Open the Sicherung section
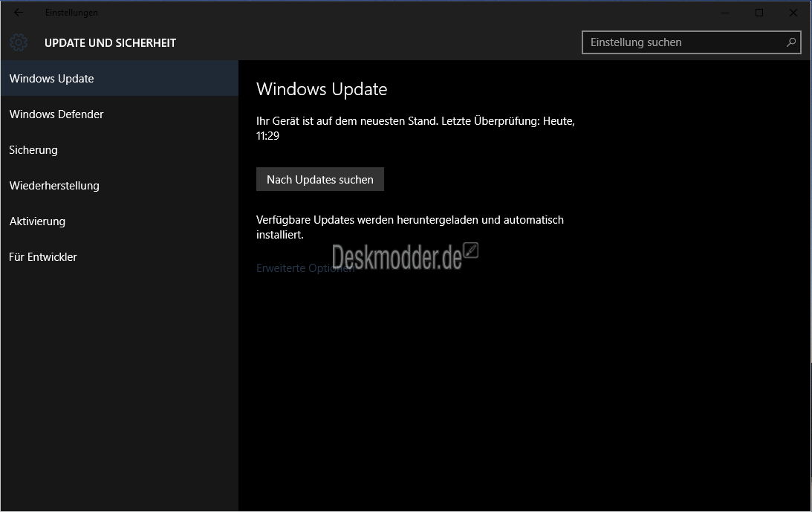Screen dimensions: 812x512 120,150
